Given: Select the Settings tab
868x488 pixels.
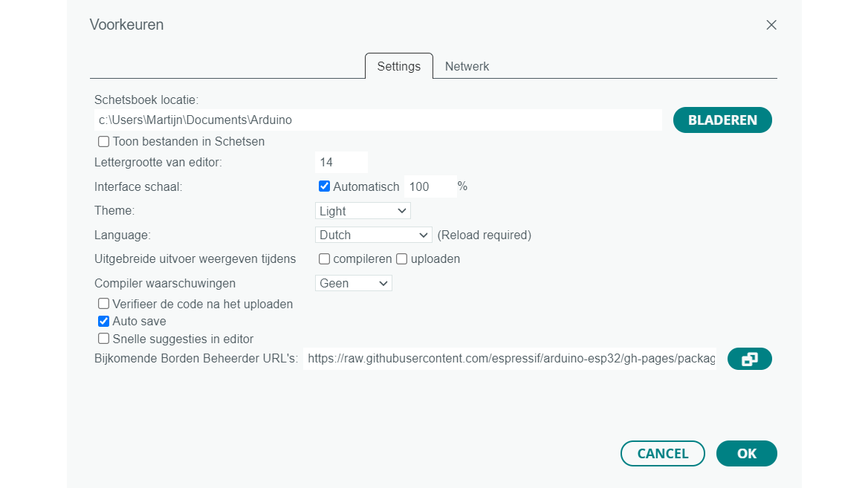Looking at the screenshot, I should [398, 66].
